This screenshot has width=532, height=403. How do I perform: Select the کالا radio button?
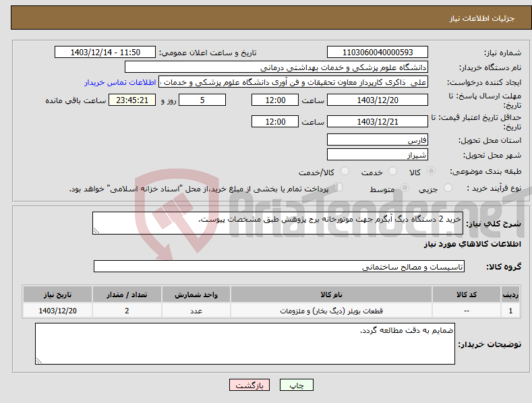tap(431, 171)
